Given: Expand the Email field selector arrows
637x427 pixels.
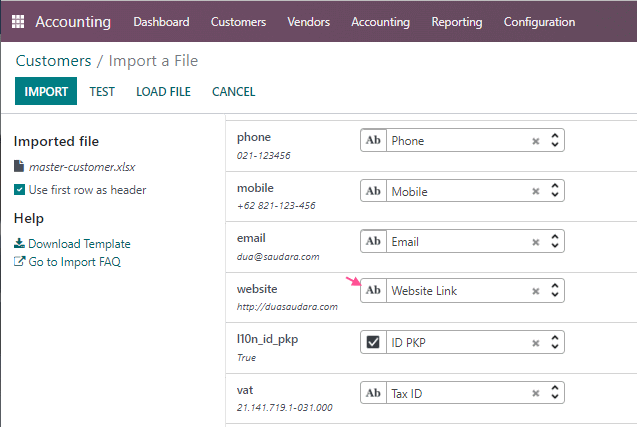Looking at the screenshot, I should (x=555, y=241).
